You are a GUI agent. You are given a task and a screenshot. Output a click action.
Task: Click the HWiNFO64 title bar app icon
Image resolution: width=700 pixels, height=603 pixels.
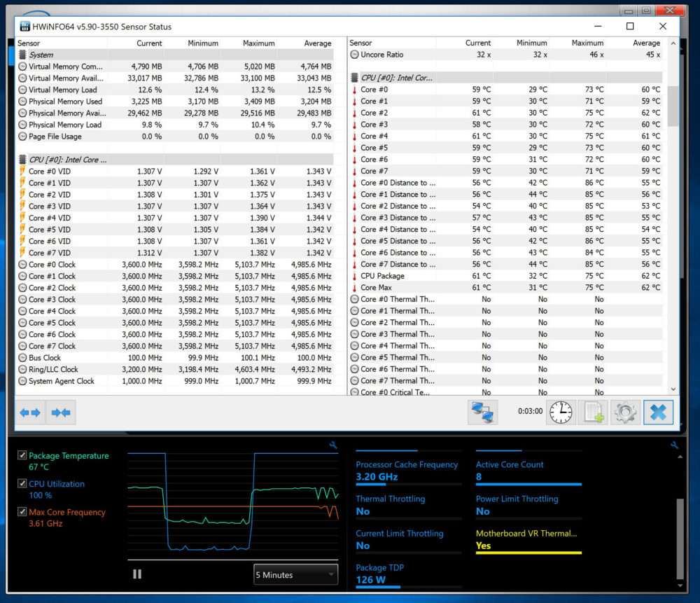click(25, 27)
